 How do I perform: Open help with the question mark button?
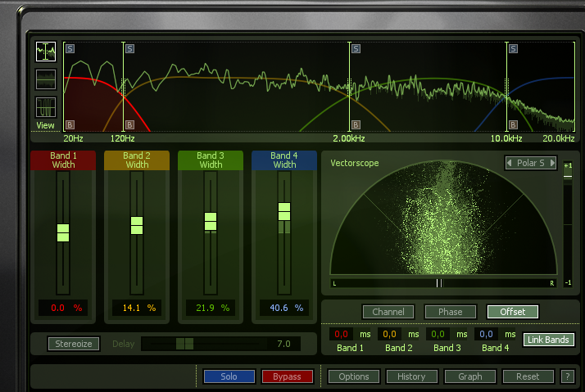coord(567,376)
